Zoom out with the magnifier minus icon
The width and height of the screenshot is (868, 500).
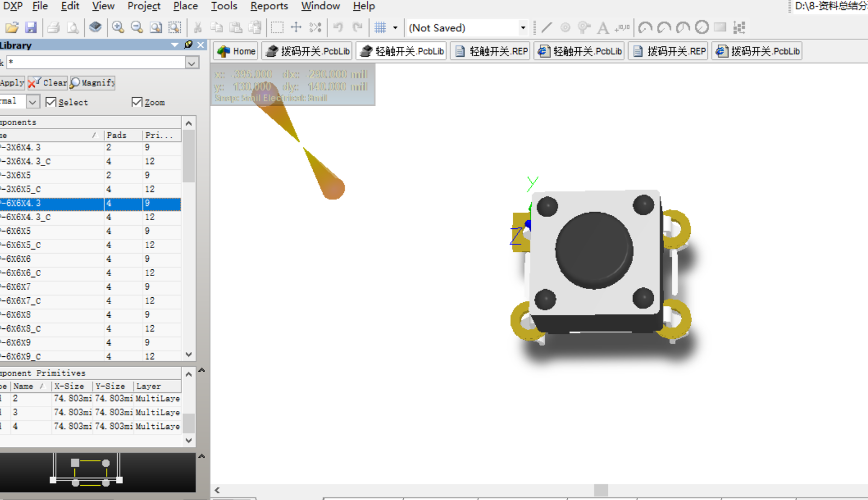click(x=137, y=27)
